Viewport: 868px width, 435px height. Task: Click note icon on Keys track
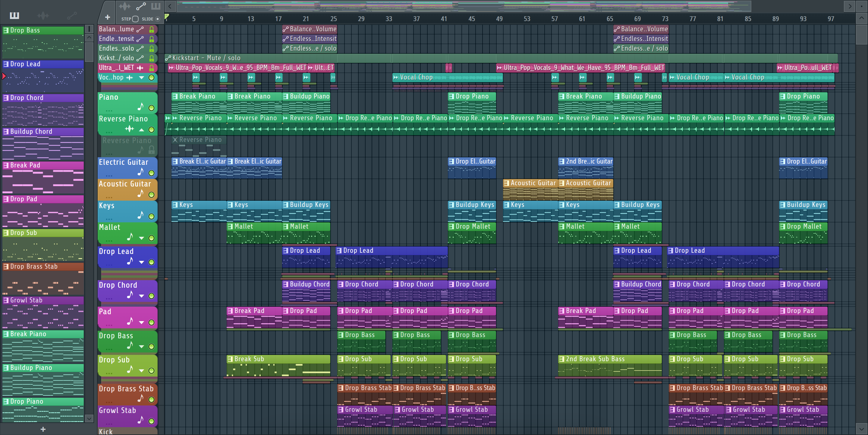click(x=140, y=215)
